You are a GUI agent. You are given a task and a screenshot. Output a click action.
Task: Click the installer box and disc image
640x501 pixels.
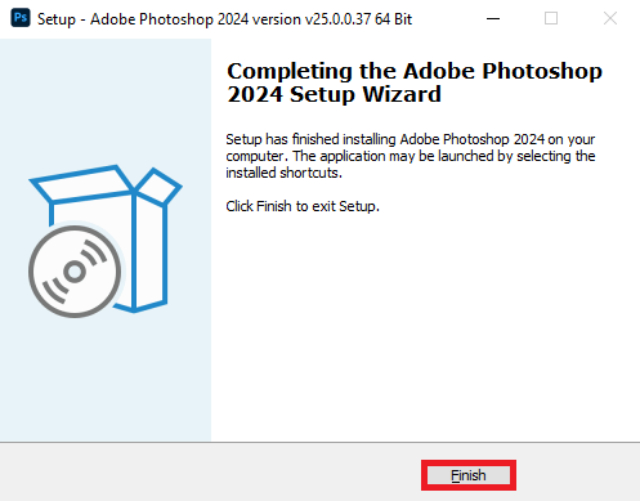105,241
